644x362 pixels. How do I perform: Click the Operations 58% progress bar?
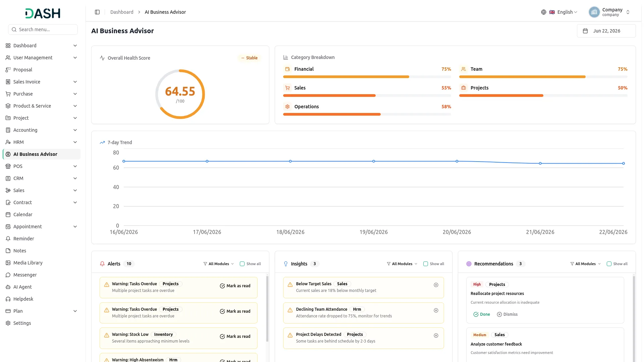pyautogui.click(x=367, y=114)
